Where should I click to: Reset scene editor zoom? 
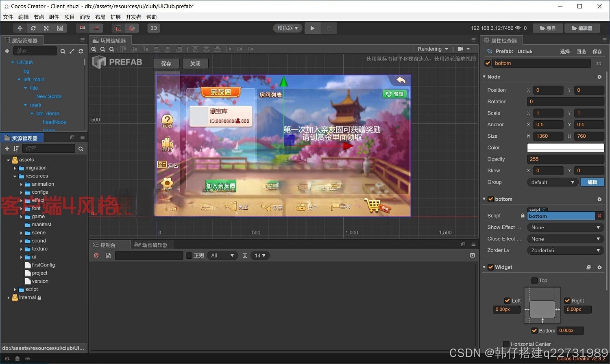111,49
